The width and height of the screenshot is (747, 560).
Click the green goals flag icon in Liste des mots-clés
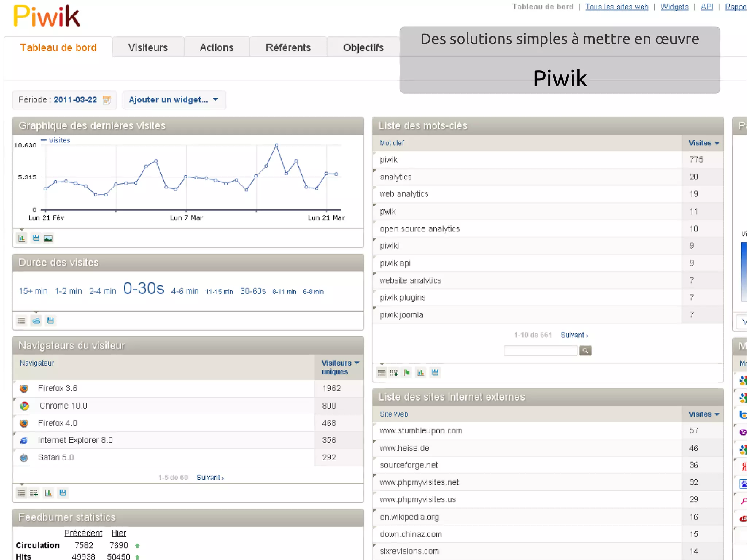407,372
